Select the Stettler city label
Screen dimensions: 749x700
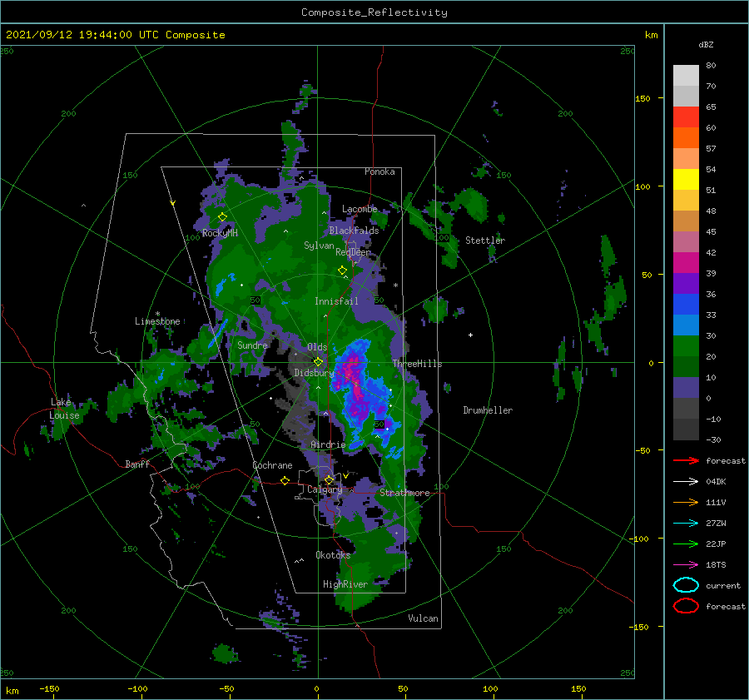click(485, 241)
